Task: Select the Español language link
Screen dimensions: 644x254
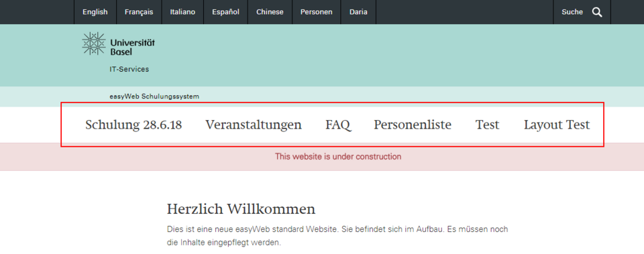Action: coord(225,12)
